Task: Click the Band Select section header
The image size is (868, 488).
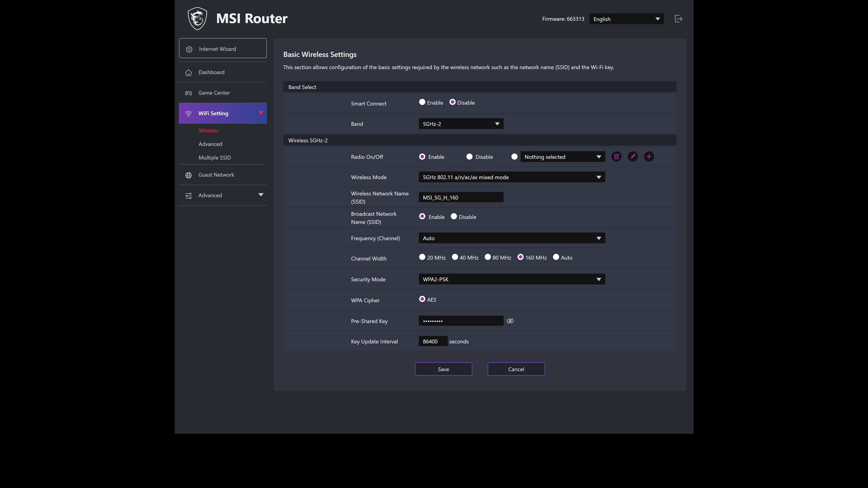Action: click(479, 87)
